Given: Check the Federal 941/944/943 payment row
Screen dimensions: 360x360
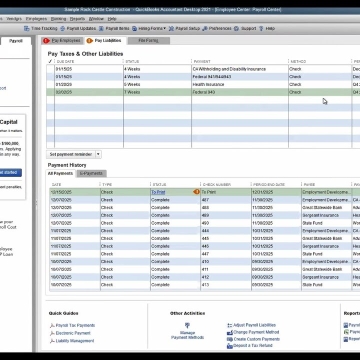Looking at the screenshot, I should (50, 77).
